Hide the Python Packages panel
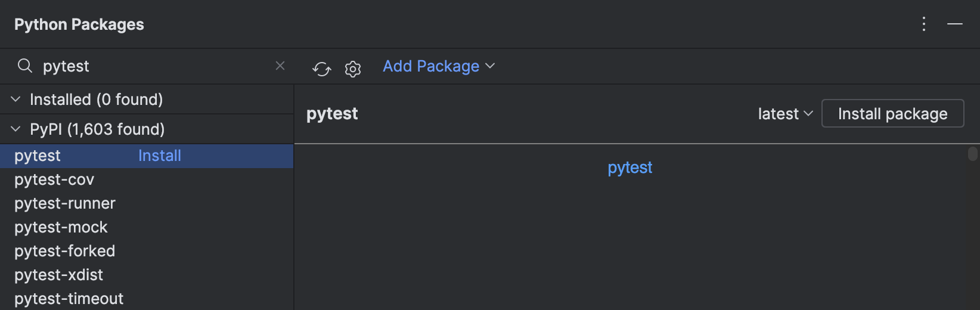 [955, 24]
